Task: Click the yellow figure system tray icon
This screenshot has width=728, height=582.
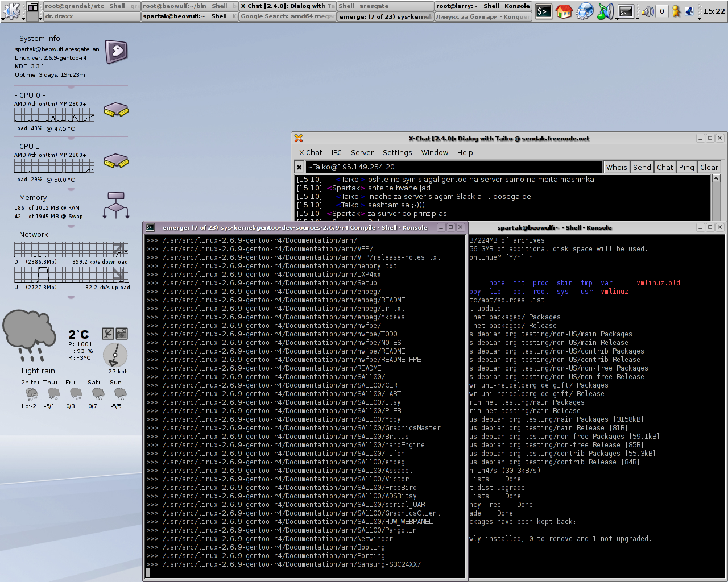Action: [x=676, y=11]
